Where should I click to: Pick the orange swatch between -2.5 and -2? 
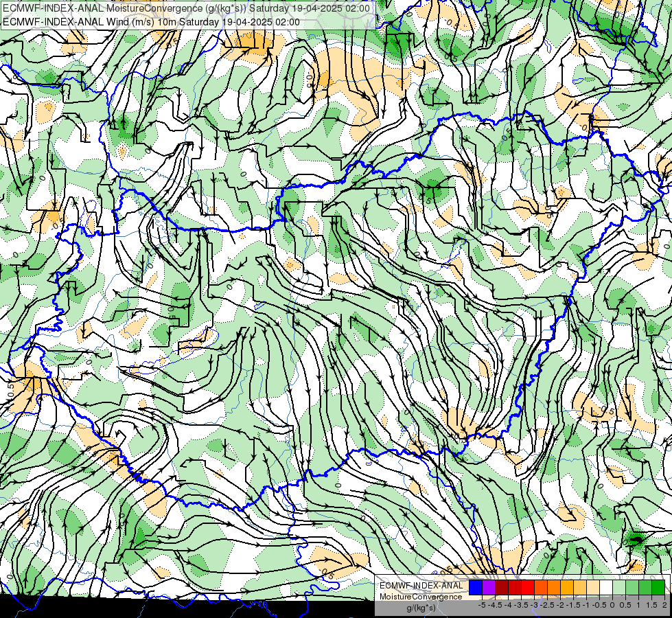(554, 588)
